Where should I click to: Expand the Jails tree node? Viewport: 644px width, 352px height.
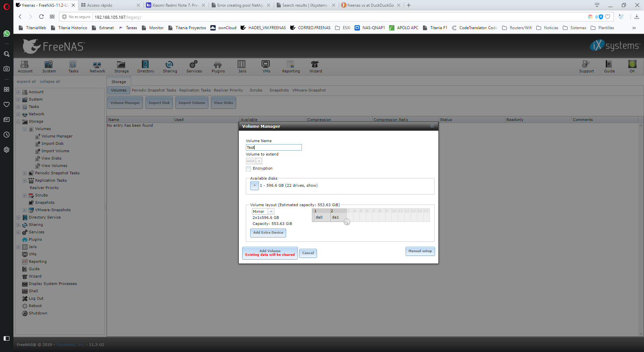18,247
